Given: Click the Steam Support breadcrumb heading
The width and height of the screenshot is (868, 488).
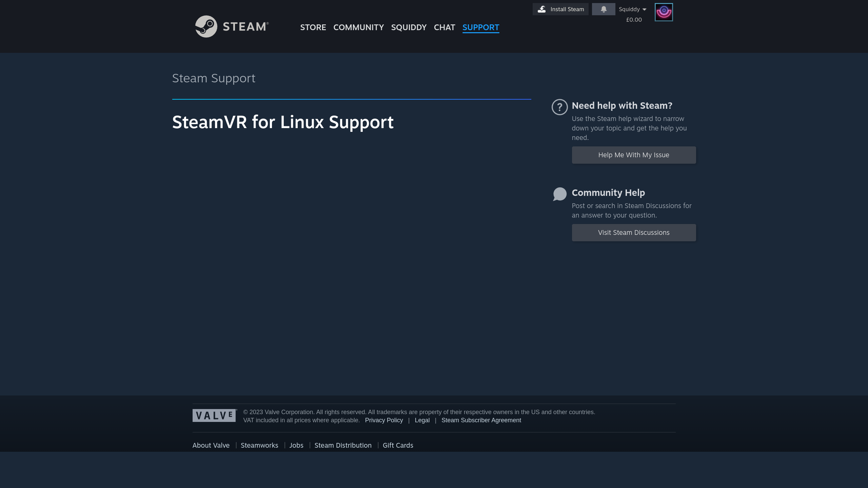Looking at the screenshot, I should [214, 78].
